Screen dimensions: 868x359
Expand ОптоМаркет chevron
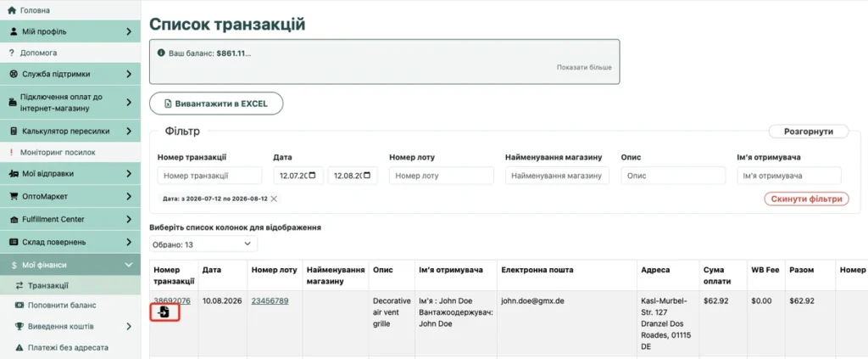click(x=129, y=196)
